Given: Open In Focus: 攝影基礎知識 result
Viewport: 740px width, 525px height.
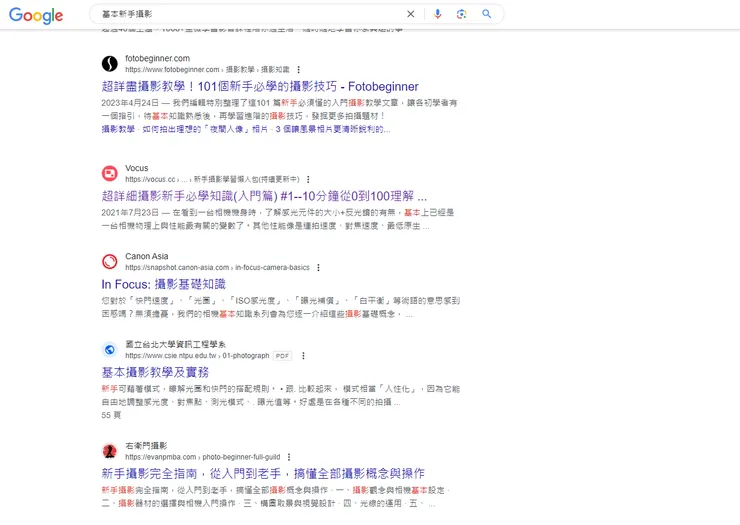Looking at the screenshot, I should tap(163, 284).
